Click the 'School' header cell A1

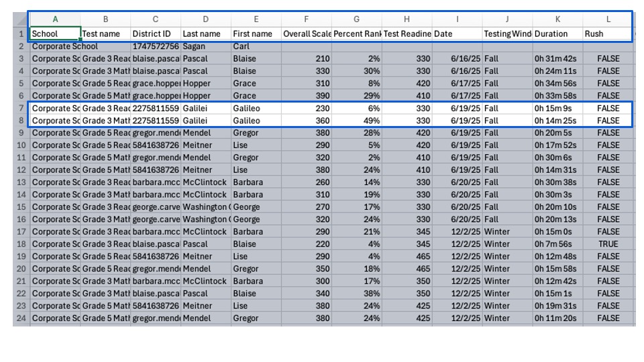(x=56, y=34)
